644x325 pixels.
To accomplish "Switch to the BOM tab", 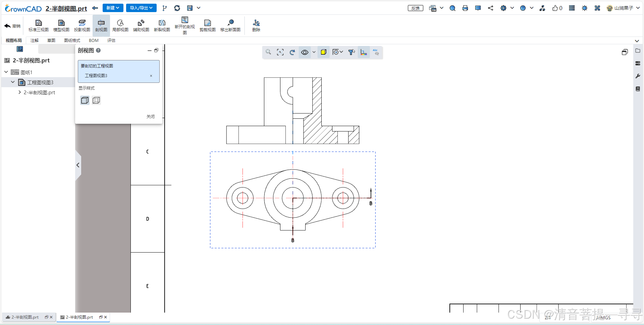I will (x=94, y=40).
